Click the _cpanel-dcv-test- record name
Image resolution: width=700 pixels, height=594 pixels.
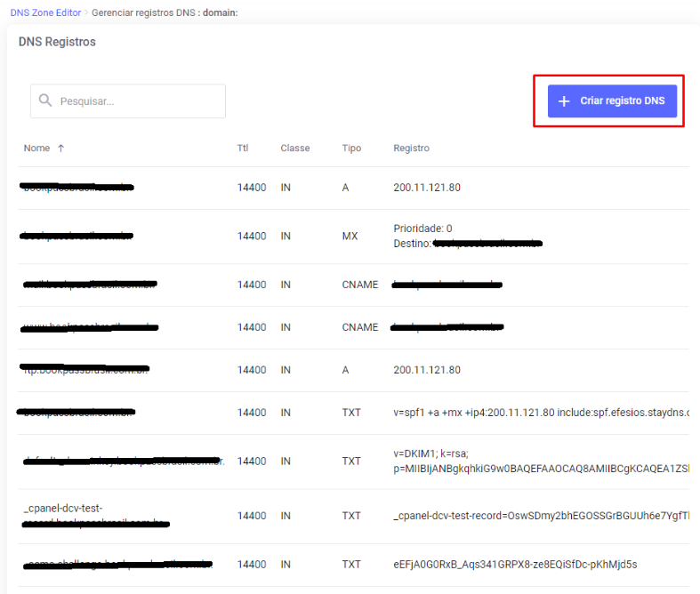coord(63,509)
